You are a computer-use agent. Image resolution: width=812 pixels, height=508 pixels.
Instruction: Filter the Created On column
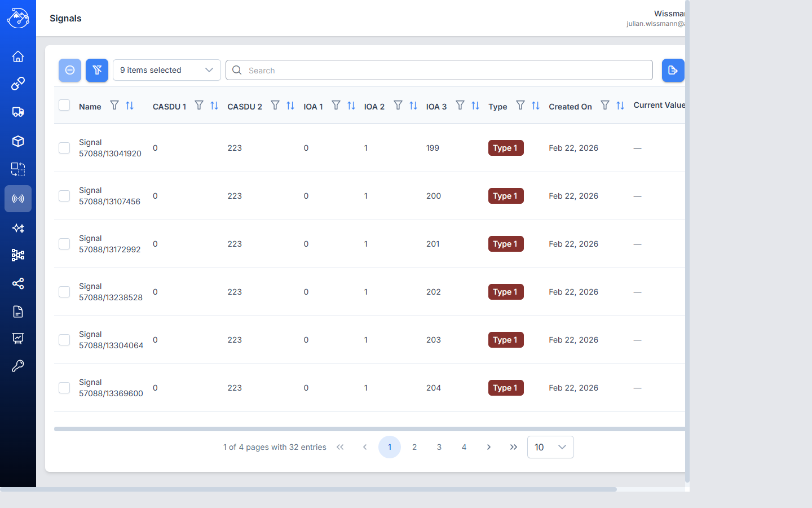(605, 106)
